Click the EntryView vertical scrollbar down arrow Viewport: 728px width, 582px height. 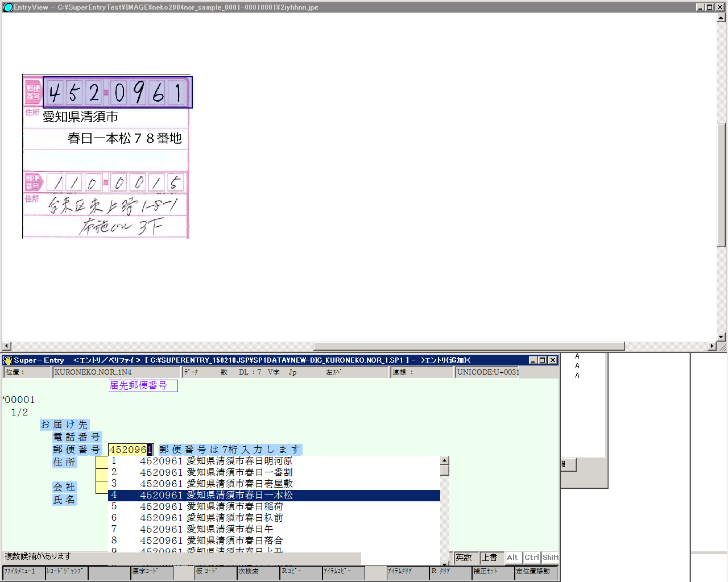point(721,336)
